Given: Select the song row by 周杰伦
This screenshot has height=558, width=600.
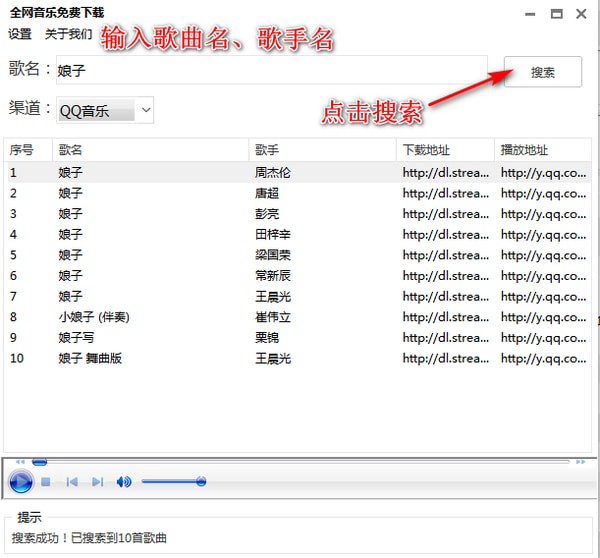Looking at the screenshot, I should pos(272,172).
